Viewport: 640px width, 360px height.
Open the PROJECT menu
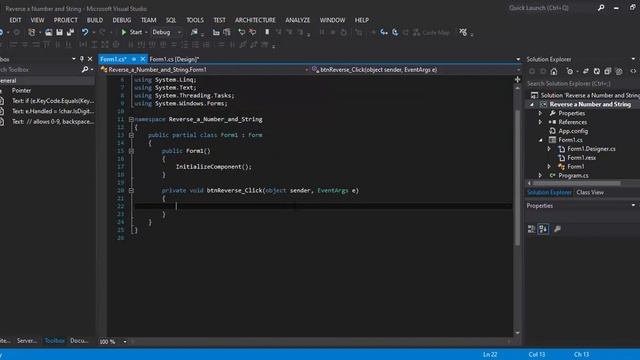click(65, 20)
